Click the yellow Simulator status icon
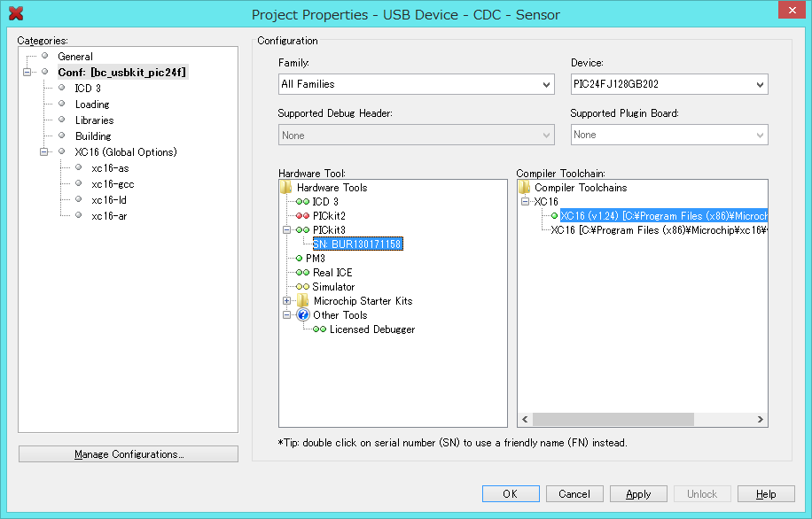Viewport: 812px width, 519px height. (x=302, y=287)
